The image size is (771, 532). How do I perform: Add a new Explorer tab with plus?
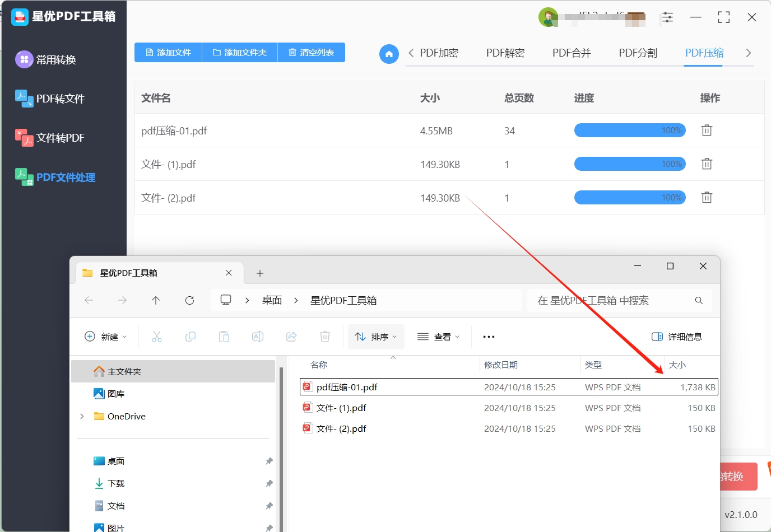(x=260, y=273)
